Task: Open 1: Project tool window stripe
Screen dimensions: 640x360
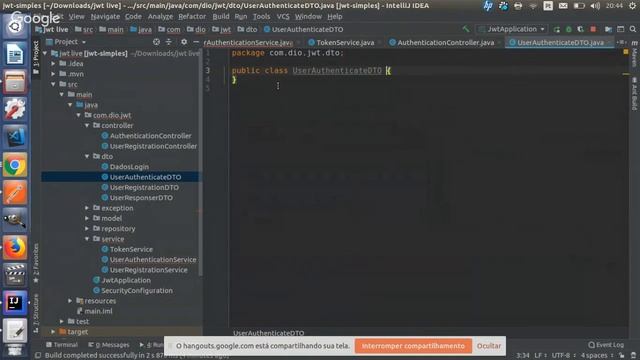Action: [x=36, y=57]
